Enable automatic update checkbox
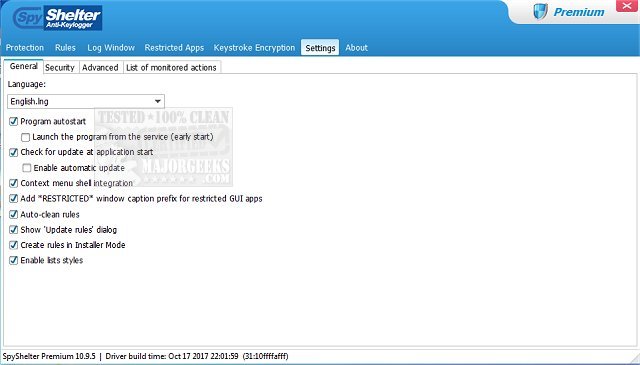Screen dimensions: 640x365 pos(27,168)
